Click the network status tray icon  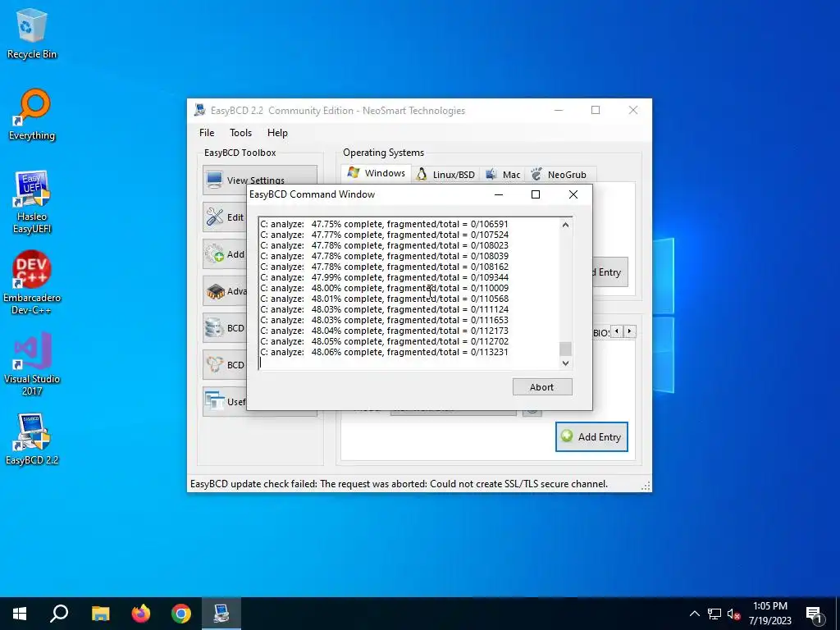point(714,614)
